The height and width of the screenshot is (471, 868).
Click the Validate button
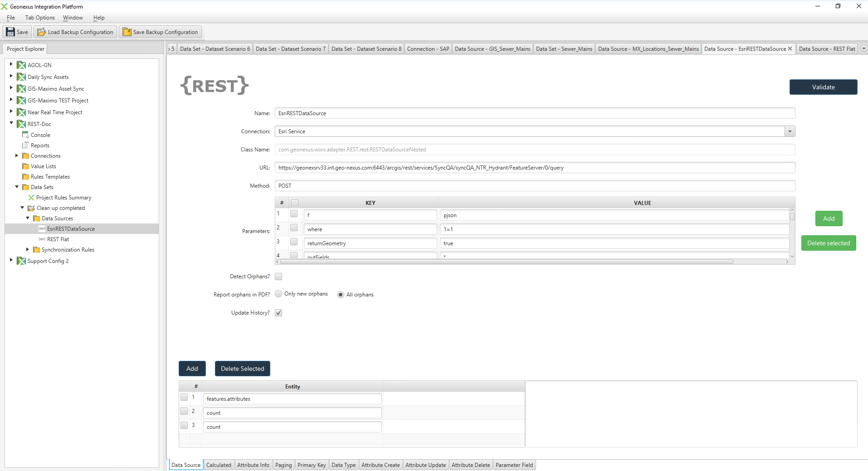tap(823, 87)
